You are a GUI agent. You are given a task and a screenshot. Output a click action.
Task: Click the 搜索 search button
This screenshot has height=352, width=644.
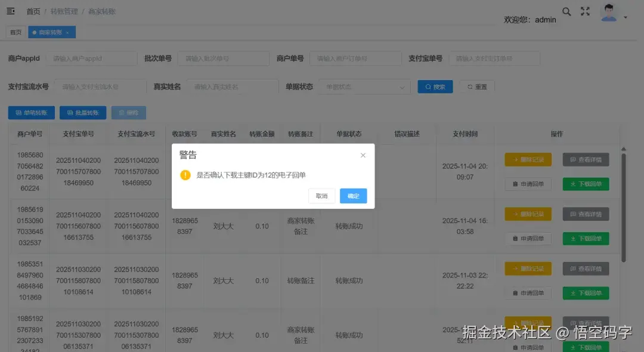[435, 87]
